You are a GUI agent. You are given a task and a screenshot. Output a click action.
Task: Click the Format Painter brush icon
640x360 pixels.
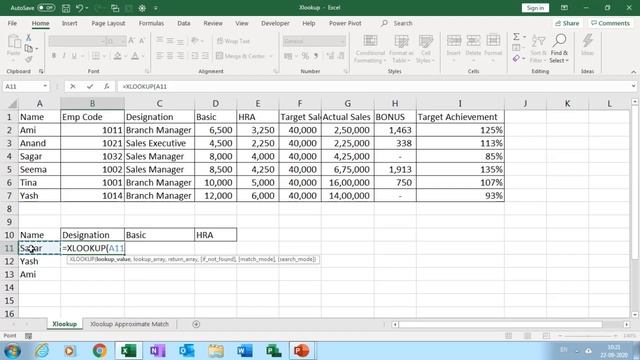(29, 60)
